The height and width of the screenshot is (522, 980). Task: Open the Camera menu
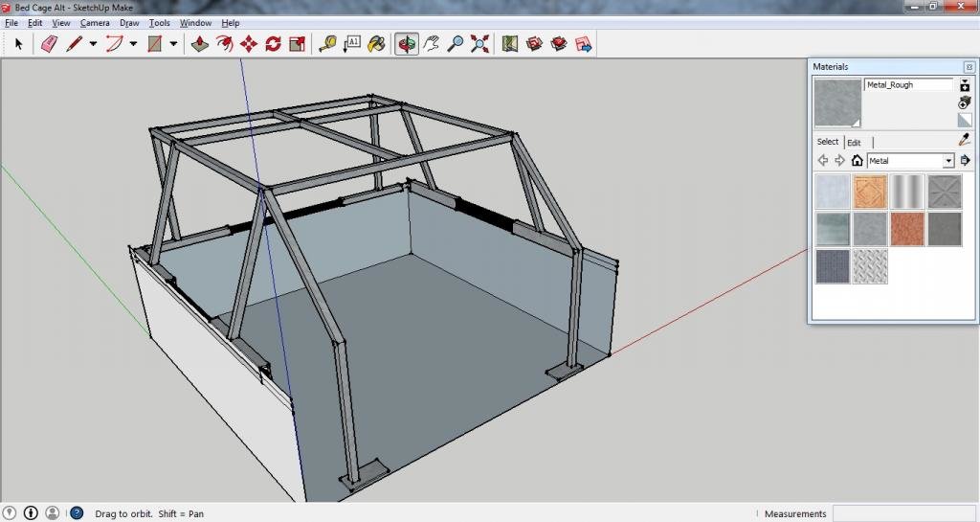coord(95,22)
